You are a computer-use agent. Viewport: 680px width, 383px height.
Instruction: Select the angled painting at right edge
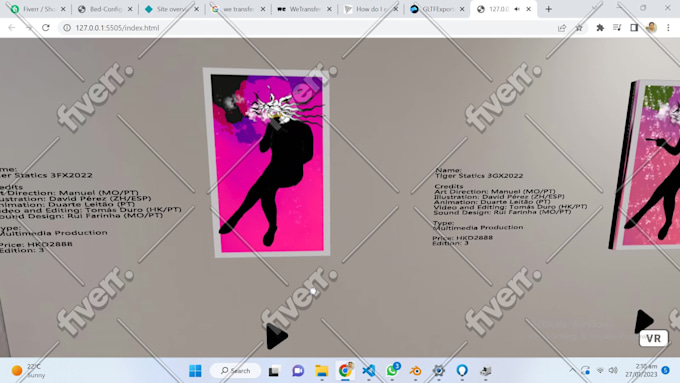click(x=645, y=165)
